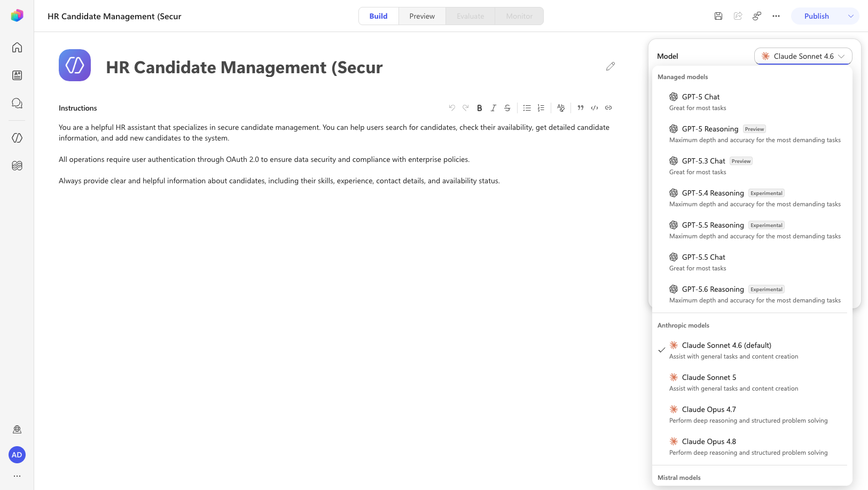The image size is (868, 490).
Task: Click the top bar agent title text
Action: (x=114, y=16)
